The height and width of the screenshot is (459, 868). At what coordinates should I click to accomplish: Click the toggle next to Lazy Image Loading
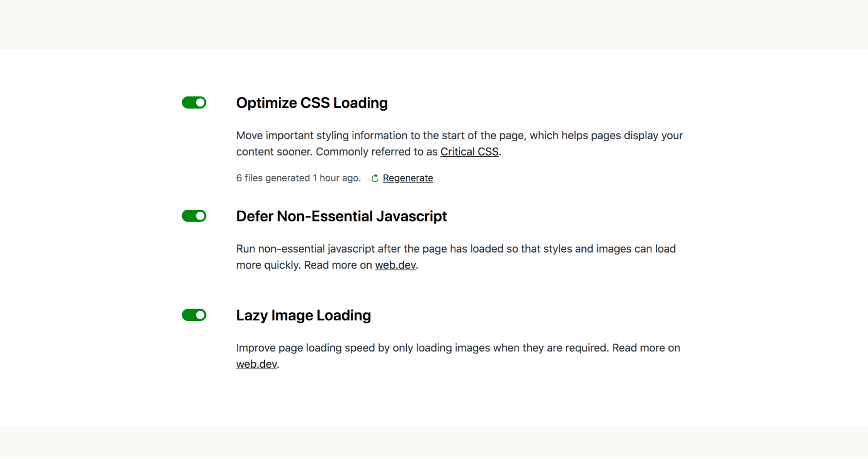click(194, 315)
